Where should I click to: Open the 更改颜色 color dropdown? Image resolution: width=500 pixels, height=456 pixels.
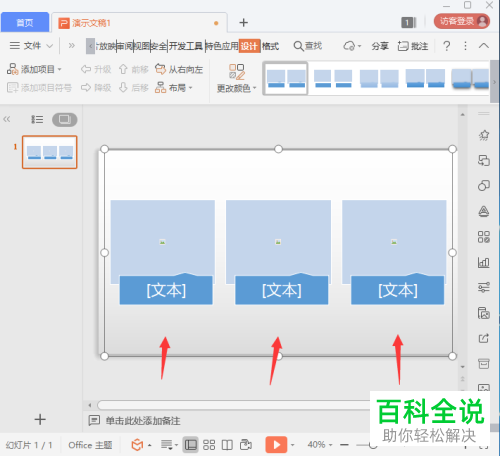[x=237, y=79]
